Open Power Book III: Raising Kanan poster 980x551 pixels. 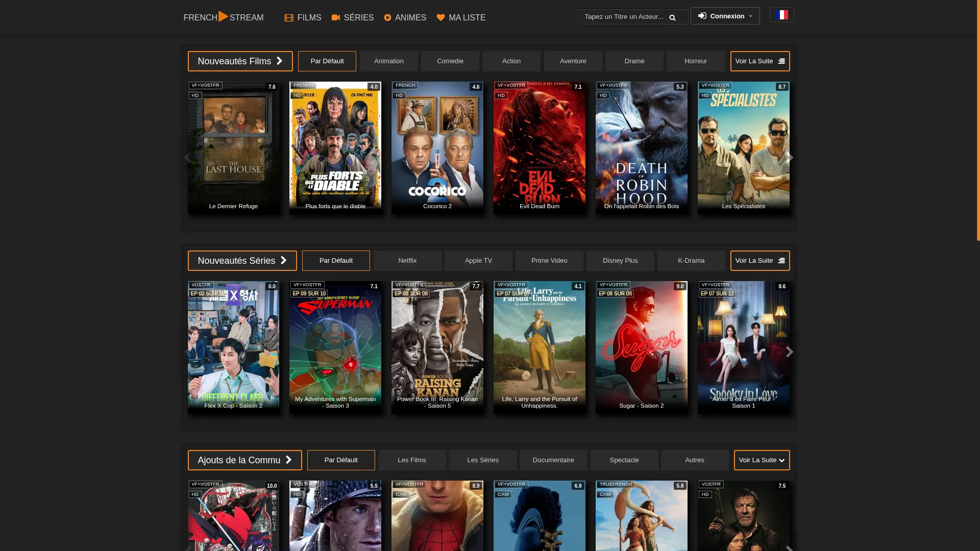[x=437, y=347]
